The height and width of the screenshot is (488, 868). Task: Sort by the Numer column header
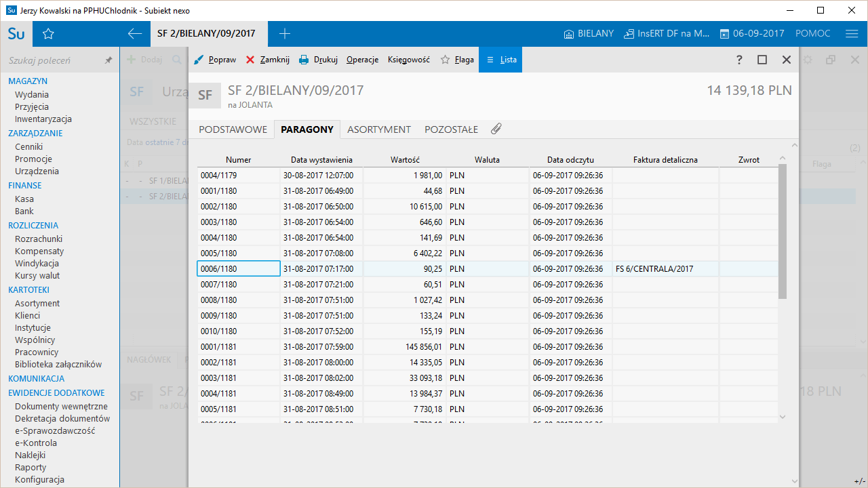point(239,160)
